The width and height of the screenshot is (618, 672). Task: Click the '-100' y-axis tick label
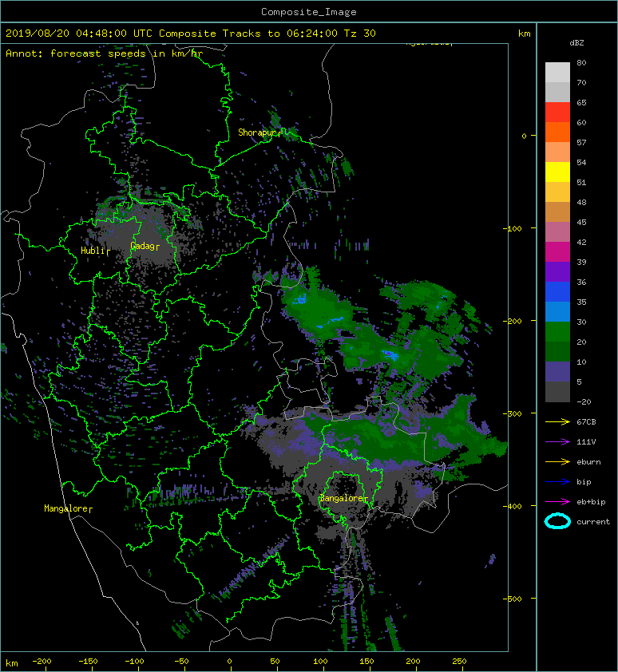click(x=512, y=228)
